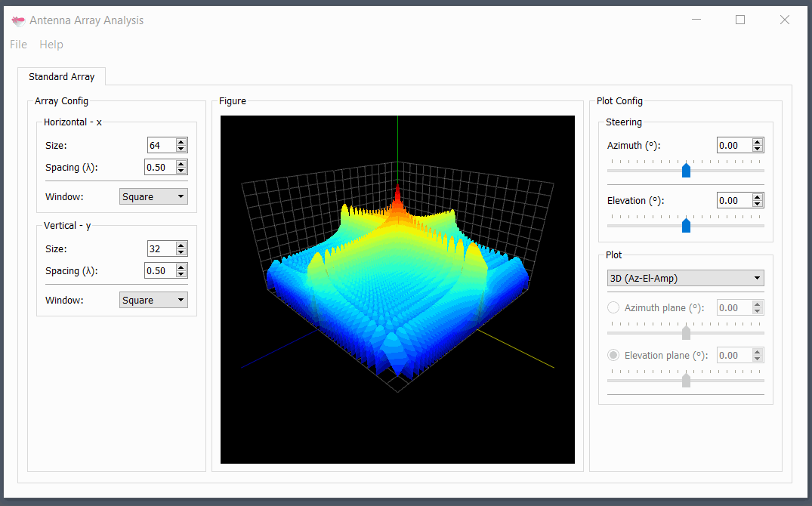Click the Horizontal Size input field
812x506 pixels.
point(161,146)
